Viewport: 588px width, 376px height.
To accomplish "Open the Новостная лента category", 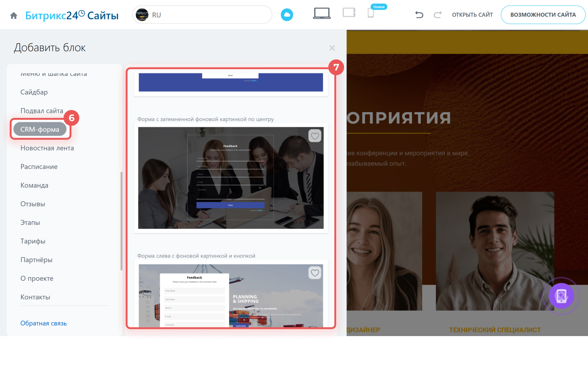I will point(47,148).
